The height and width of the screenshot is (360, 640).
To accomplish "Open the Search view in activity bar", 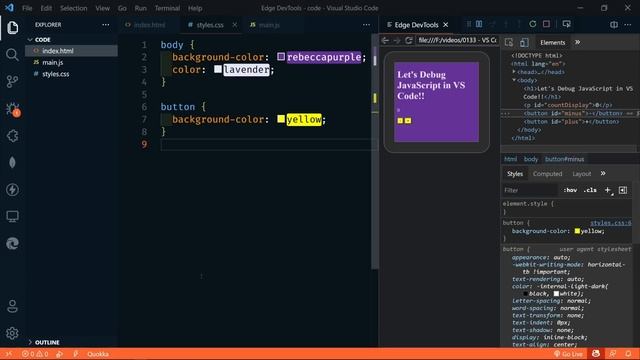I will [12, 54].
